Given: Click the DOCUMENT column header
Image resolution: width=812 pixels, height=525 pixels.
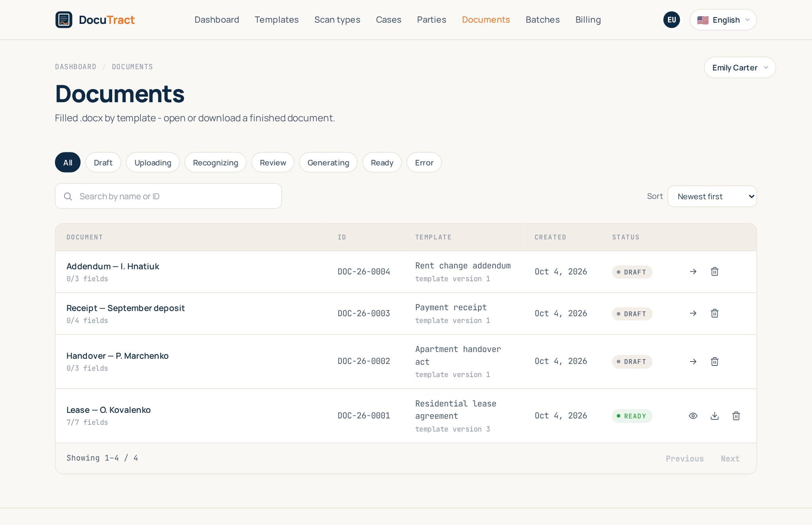Looking at the screenshot, I should click(x=85, y=237).
